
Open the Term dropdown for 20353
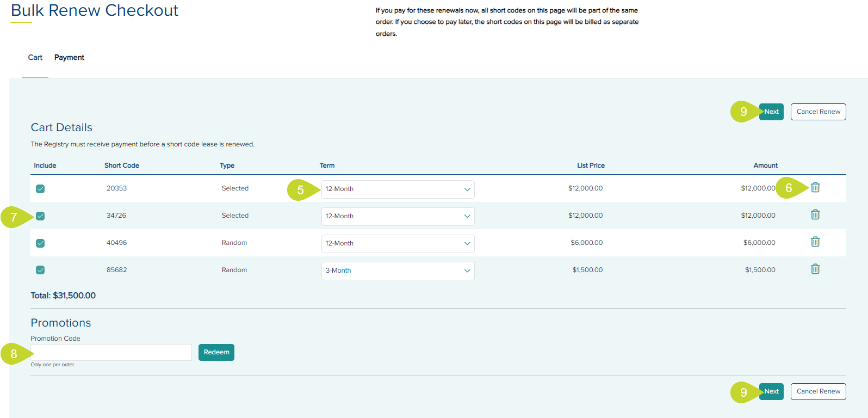pos(398,189)
